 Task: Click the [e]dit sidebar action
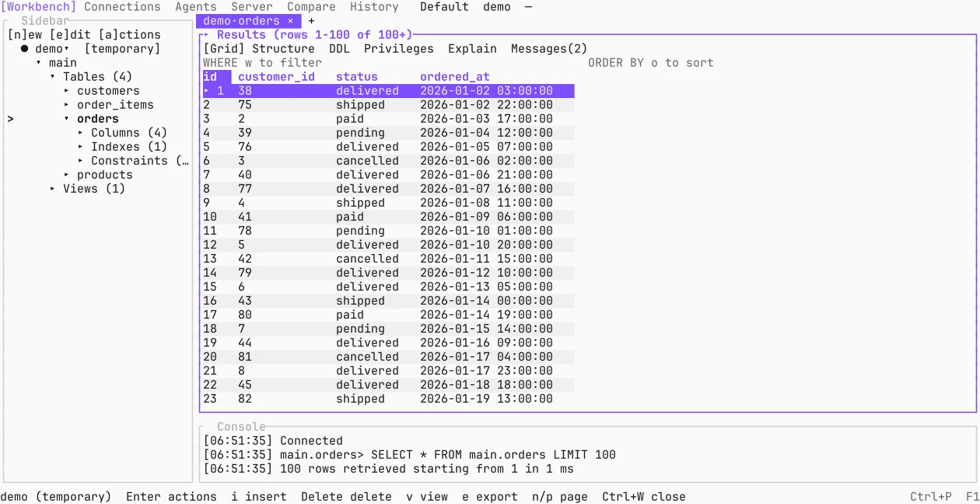[70, 35]
